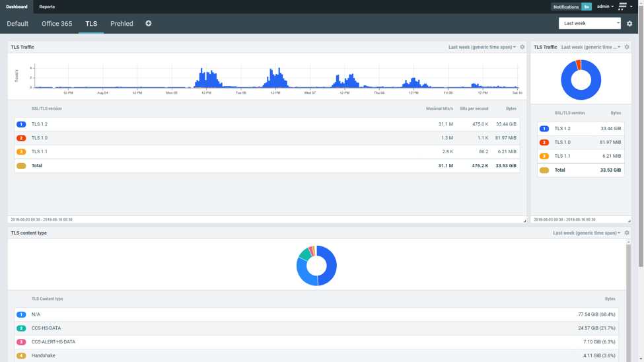Open settings gear of wide TLS Traffic widget
This screenshot has height=362, width=644.
522,47
